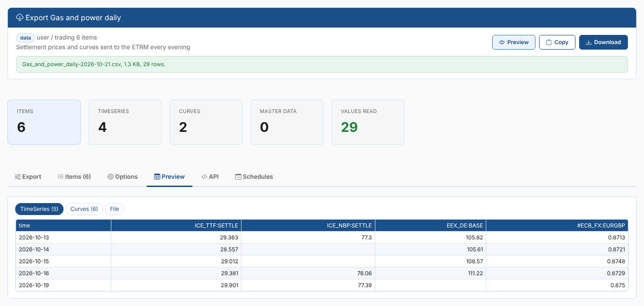
Task: Copy the export using Copy button
Action: (x=557, y=42)
